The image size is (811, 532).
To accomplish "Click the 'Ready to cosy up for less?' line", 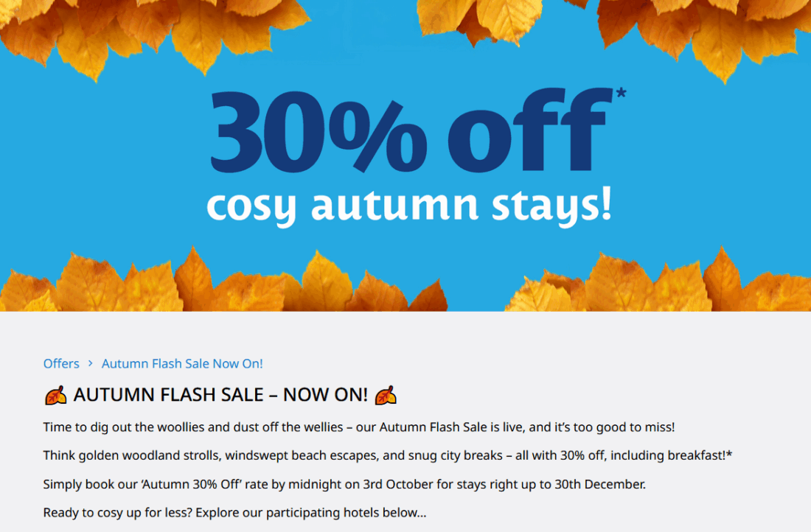I will [234, 512].
